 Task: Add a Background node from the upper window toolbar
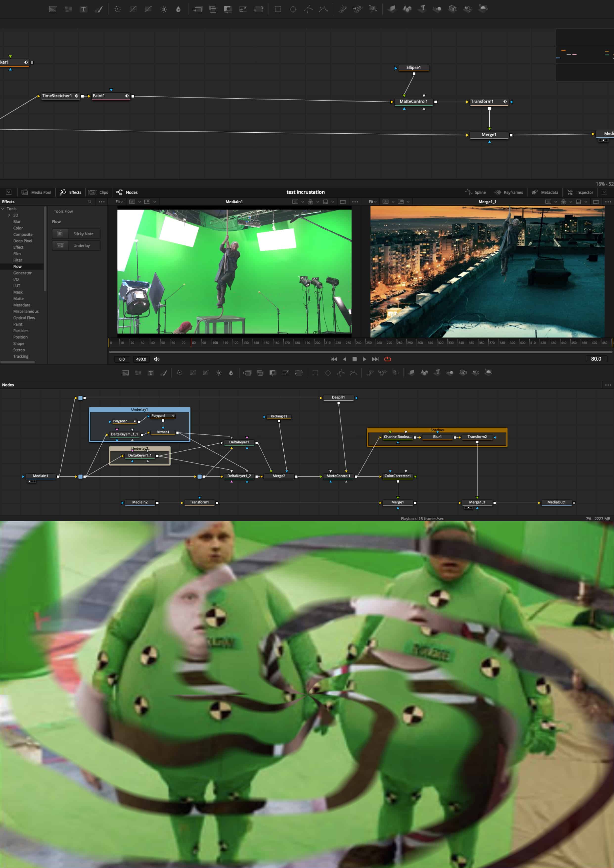(x=53, y=9)
